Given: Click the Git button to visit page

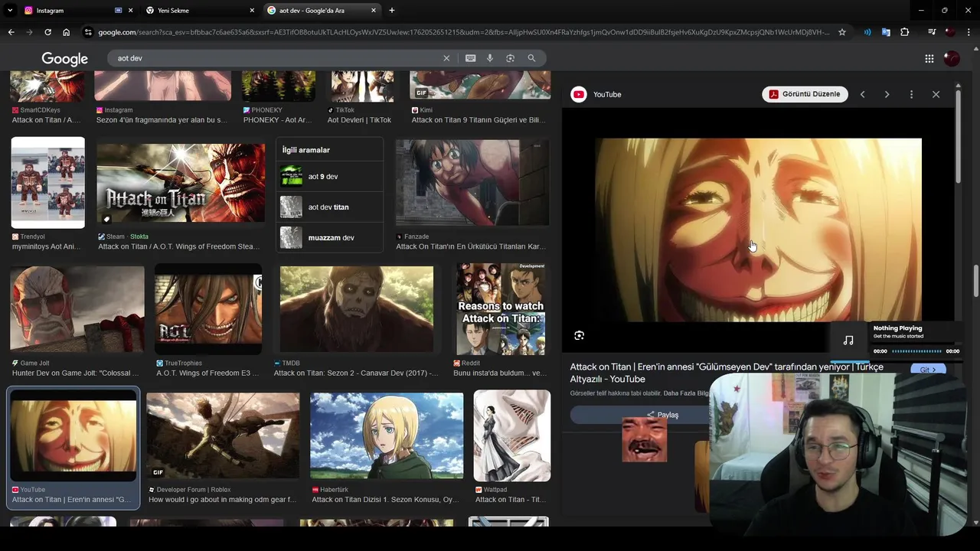Looking at the screenshot, I should [x=928, y=370].
